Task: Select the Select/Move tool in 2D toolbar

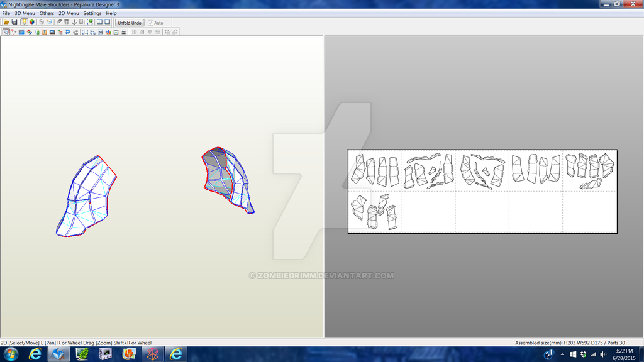Action: click(x=6, y=31)
